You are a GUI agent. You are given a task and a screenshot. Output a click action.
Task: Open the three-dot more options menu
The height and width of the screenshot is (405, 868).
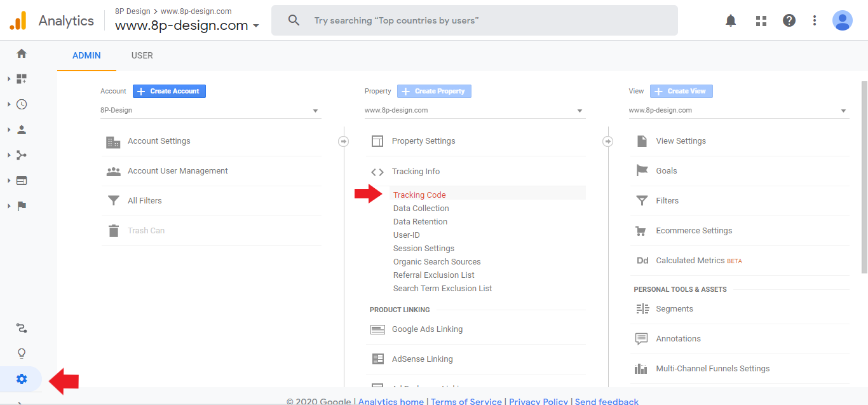(815, 20)
